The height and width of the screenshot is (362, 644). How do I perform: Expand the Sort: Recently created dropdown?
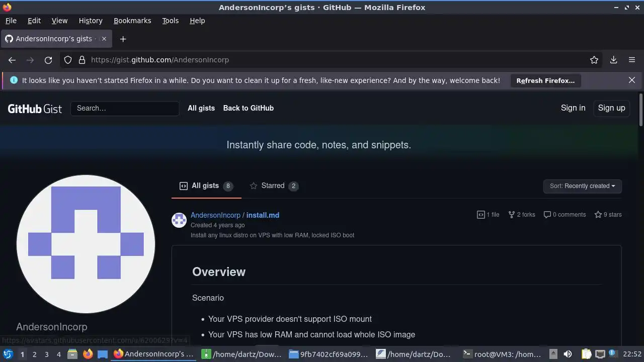[x=583, y=186]
